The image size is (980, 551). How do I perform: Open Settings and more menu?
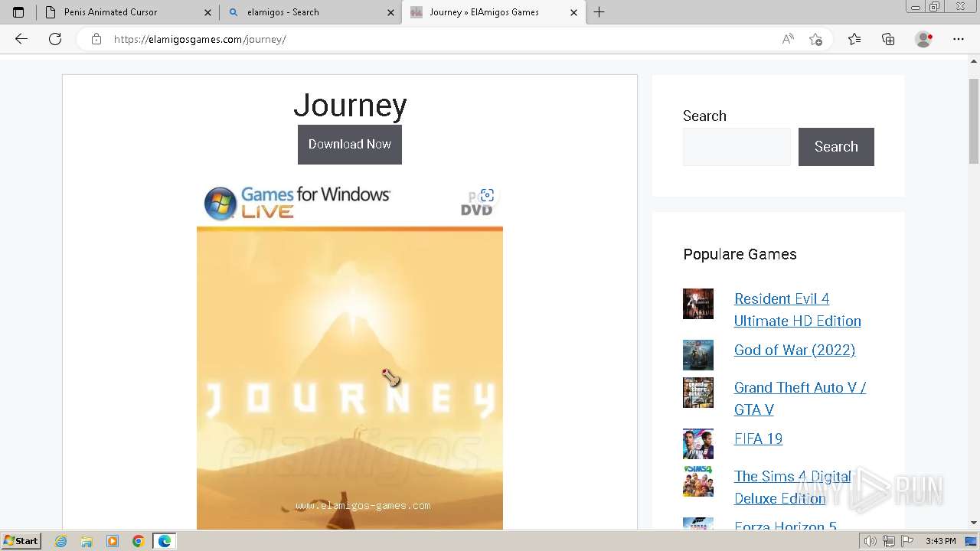click(x=959, y=39)
